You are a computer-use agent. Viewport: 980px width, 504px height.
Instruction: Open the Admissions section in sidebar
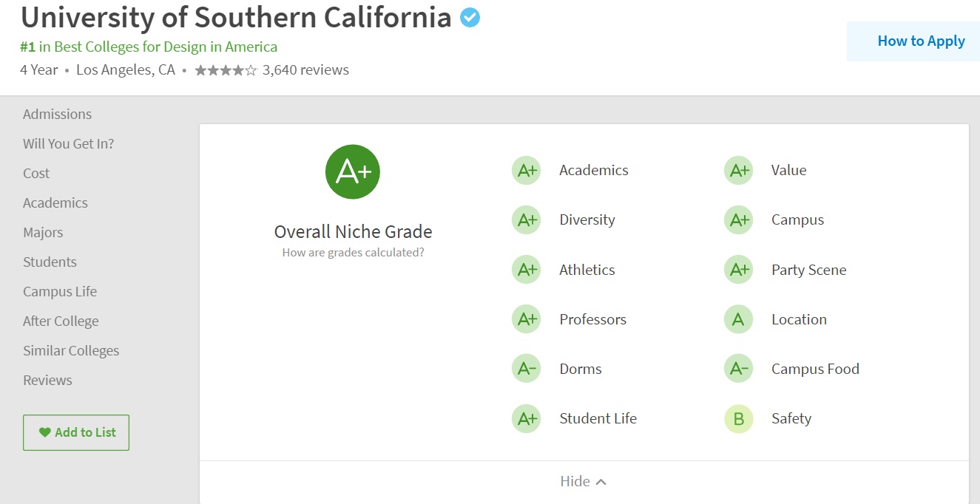tap(58, 115)
